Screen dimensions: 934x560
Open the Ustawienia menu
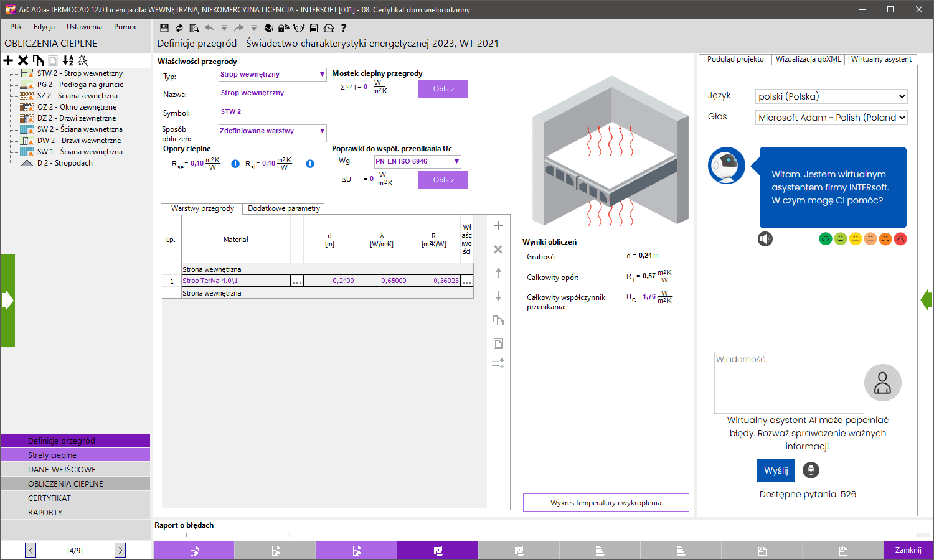tap(84, 27)
